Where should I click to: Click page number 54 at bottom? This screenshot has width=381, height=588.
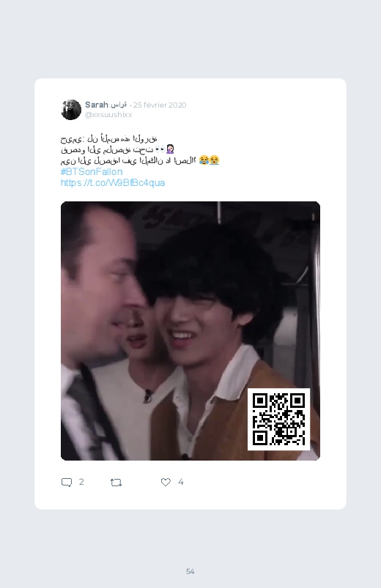[190, 571]
